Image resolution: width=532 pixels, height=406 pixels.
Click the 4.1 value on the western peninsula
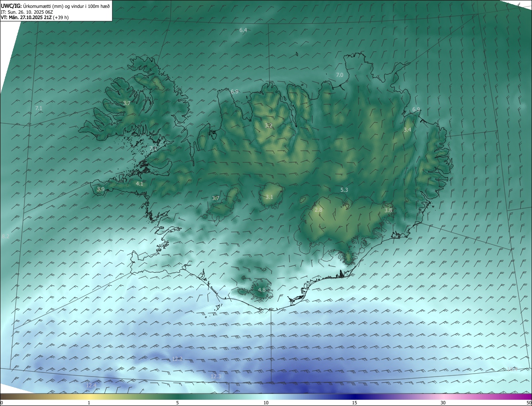(139, 183)
